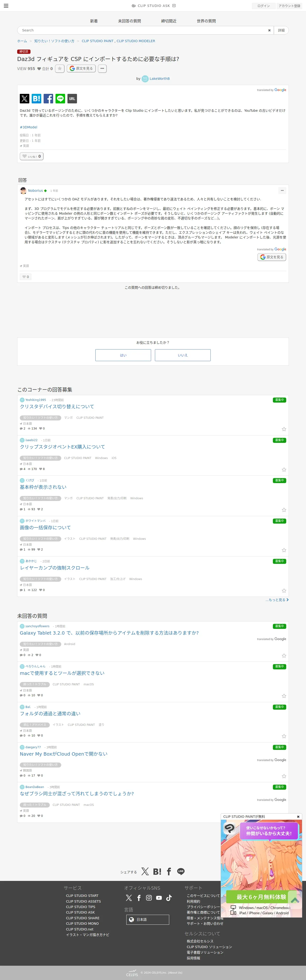Click 原文を見る below the question title
The image size is (306, 980).
tap(81, 68)
